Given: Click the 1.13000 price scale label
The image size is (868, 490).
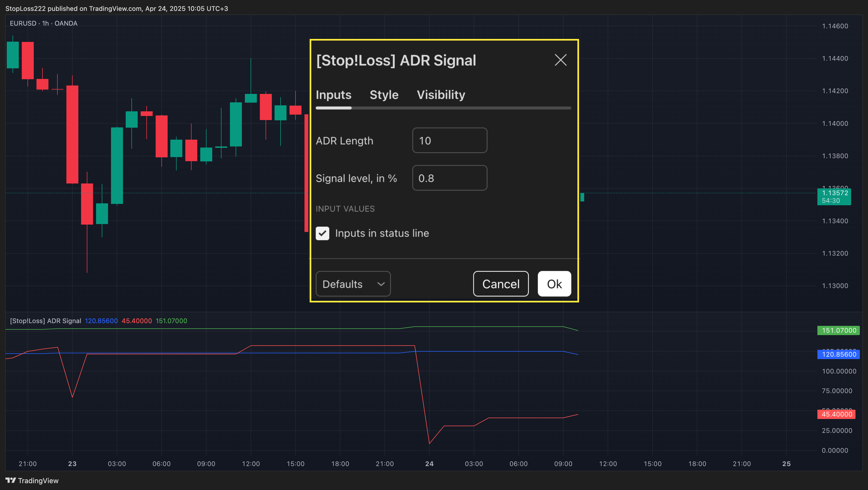Looking at the screenshot, I should point(835,286).
